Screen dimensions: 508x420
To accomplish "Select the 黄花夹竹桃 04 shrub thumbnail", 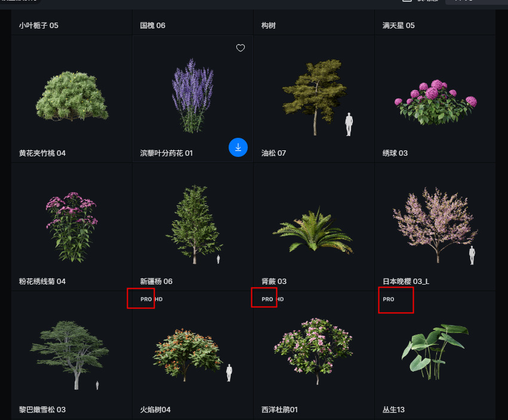I will coord(72,96).
